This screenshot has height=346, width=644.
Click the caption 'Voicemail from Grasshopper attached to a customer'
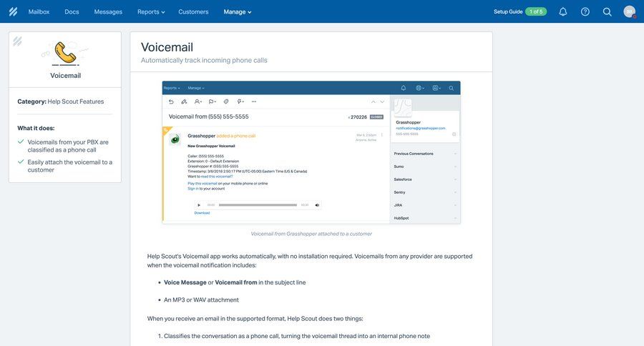pyautogui.click(x=311, y=234)
